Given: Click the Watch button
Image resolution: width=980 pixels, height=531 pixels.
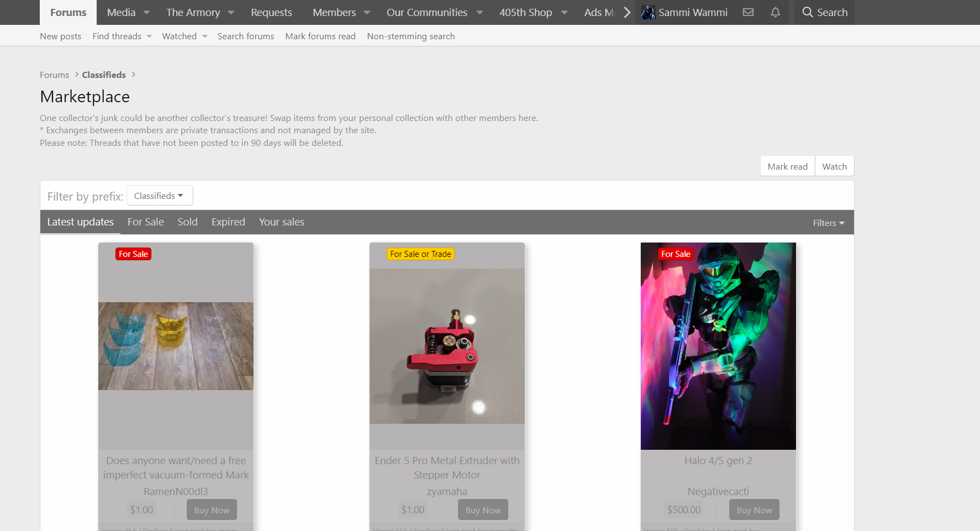Looking at the screenshot, I should 835,166.
